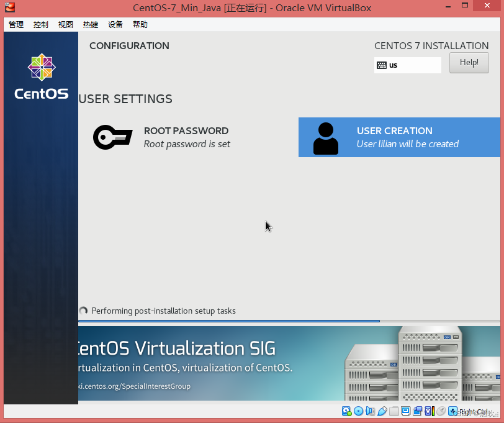Minimize the VirtualBox window
This screenshot has height=423, width=504.
pos(448,6)
